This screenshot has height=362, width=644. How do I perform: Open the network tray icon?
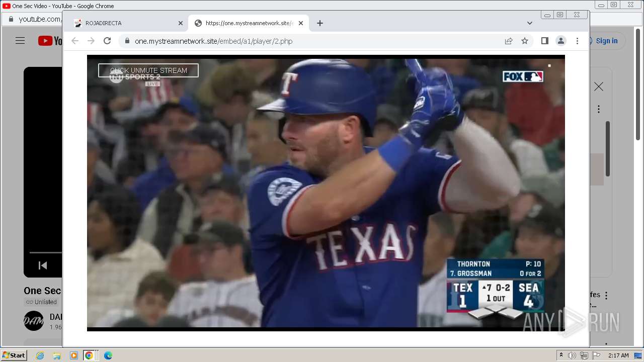pos(584,355)
